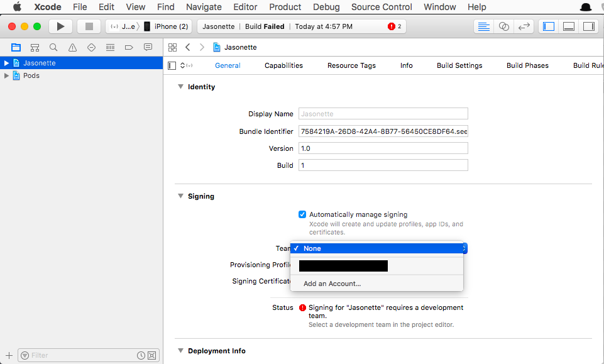Open the Help menu
The height and width of the screenshot is (364, 604).
pos(476,7)
